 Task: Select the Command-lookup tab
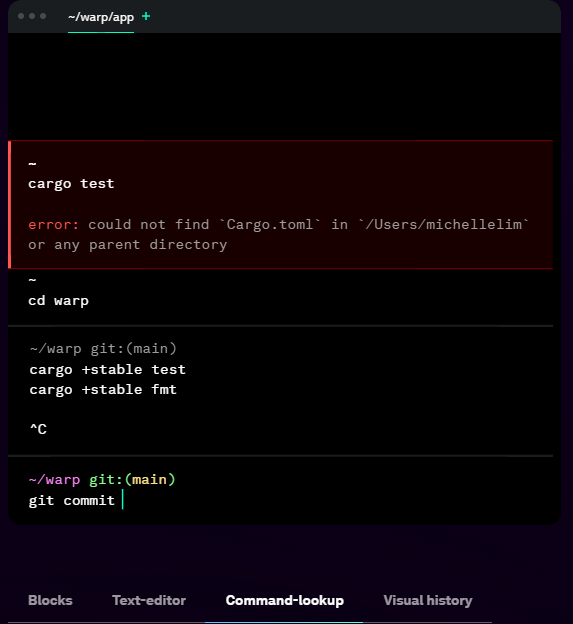tap(285, 600)
